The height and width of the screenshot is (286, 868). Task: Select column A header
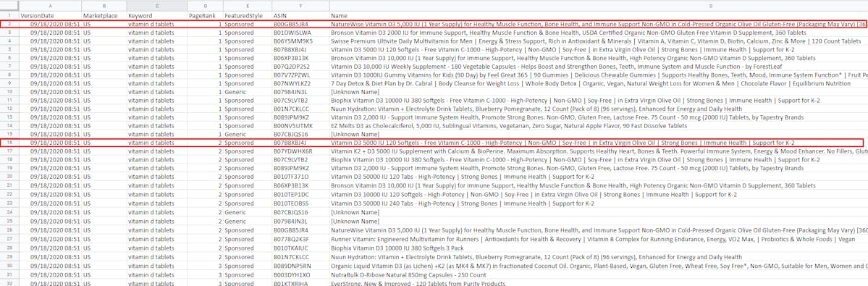pyautogui.click(x=51, y=6)
